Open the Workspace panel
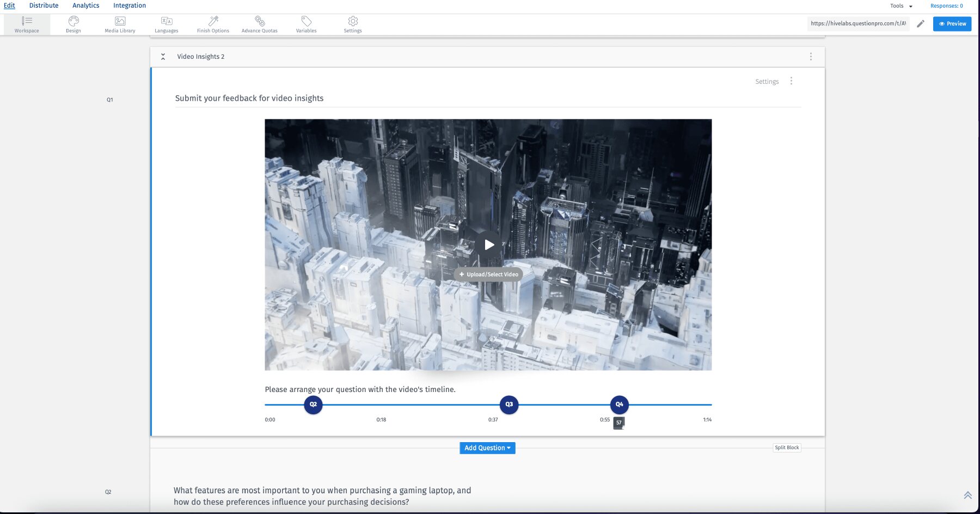This screenshot has width=980, height=514. pos(27,24)
